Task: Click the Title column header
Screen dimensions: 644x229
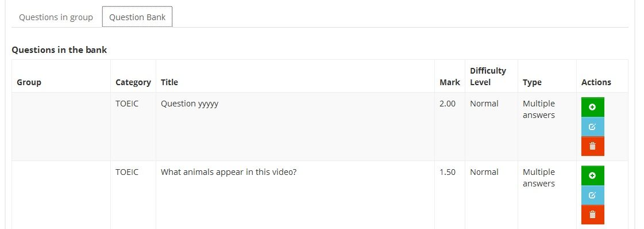Action: pyautogui.click(x=169, y=82)
